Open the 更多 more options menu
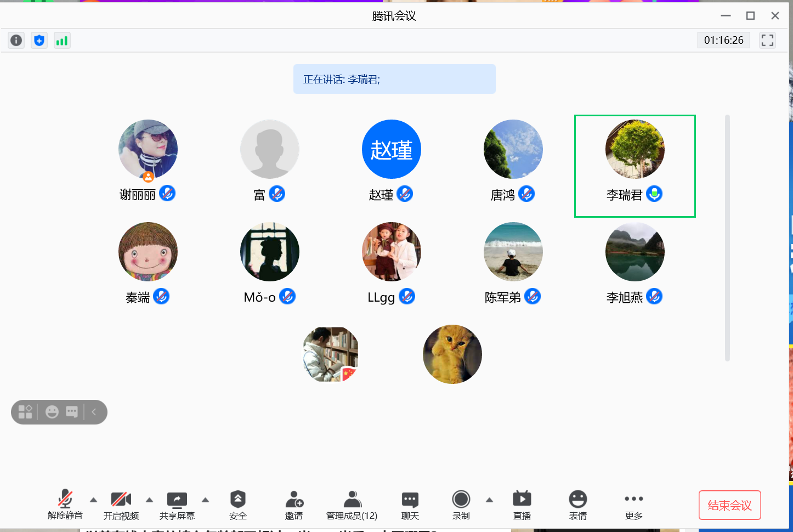The image size is (793, 532). pos(634,505)
